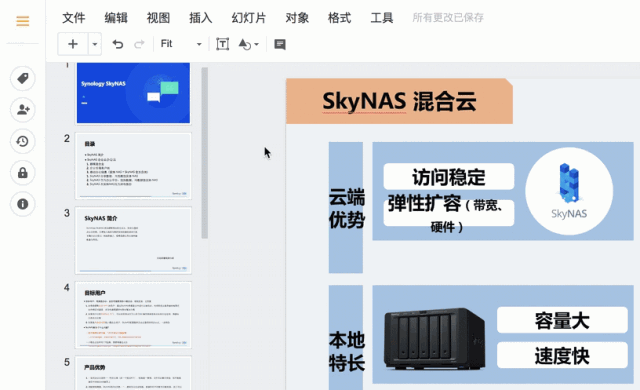Viewport: 640px width, 390px height.
Task: Open the add collaborator share icon
Action: (x=22, y=109)
